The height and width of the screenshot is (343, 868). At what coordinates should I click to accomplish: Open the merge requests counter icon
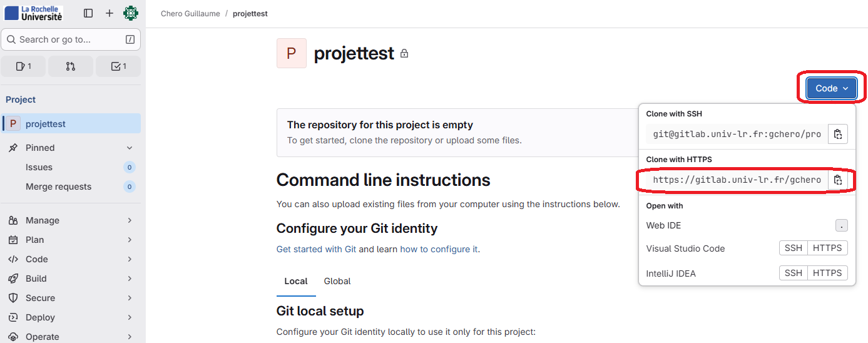(71, 66)
